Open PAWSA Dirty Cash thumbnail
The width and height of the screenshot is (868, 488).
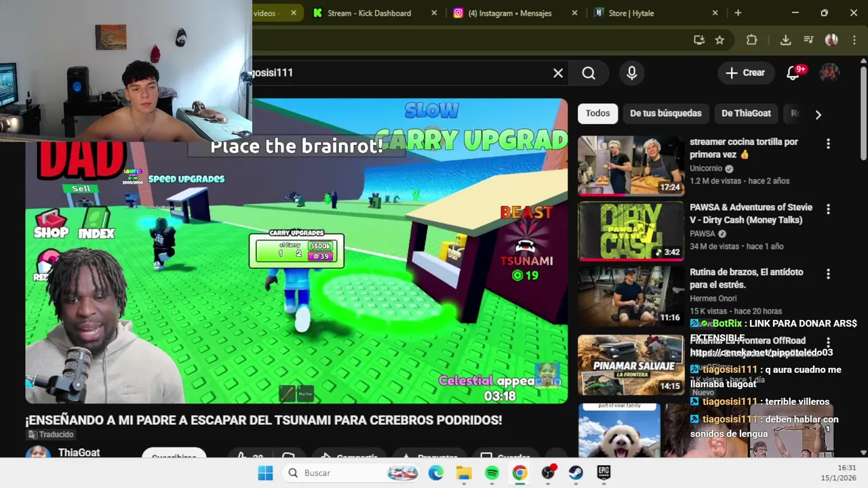coord(631,231)
